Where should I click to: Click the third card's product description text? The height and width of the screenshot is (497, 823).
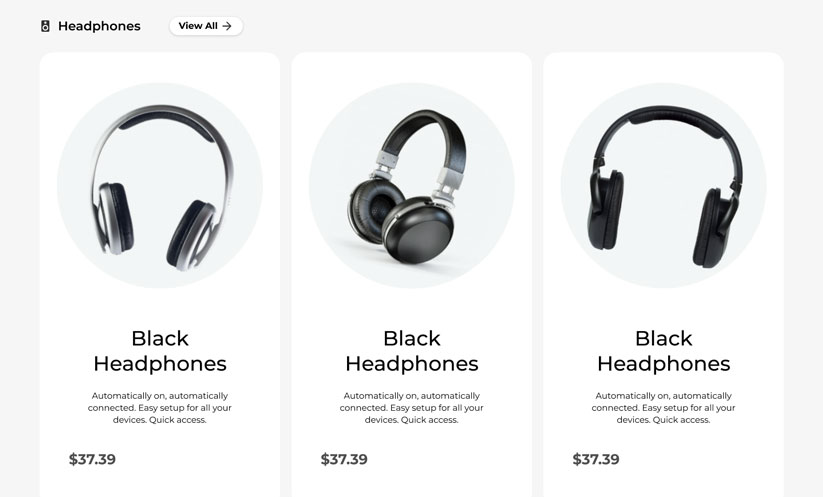coord(663,408)
